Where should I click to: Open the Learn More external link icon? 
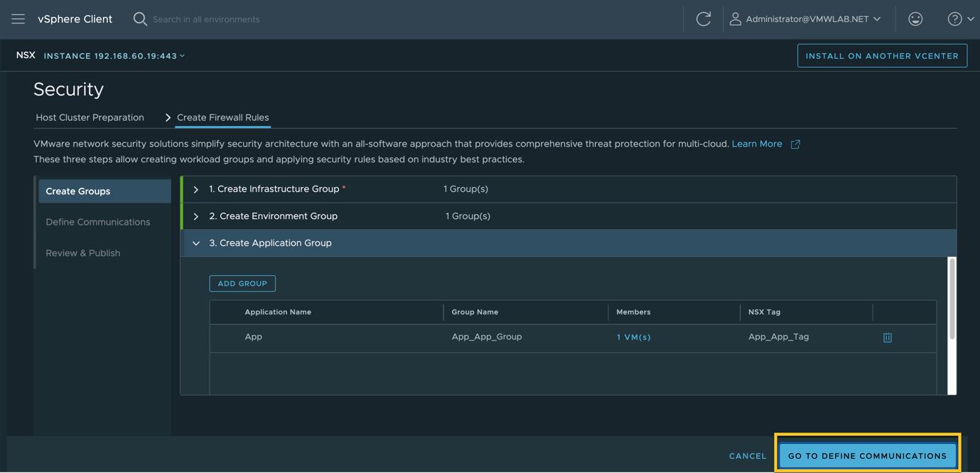pos(795,144)
